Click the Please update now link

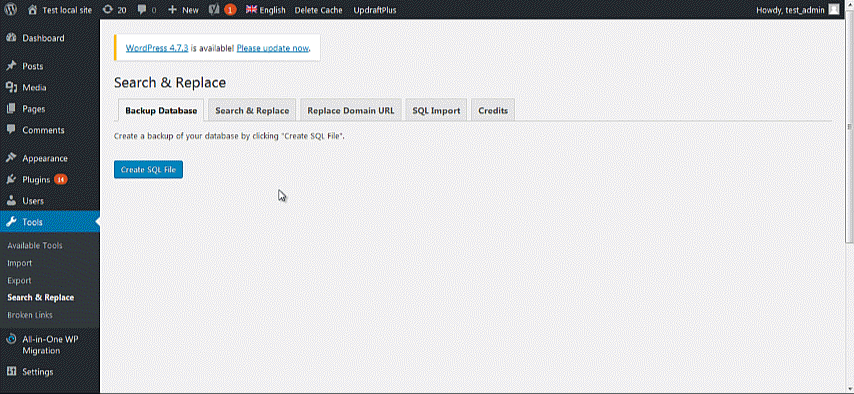pos(273,48)
